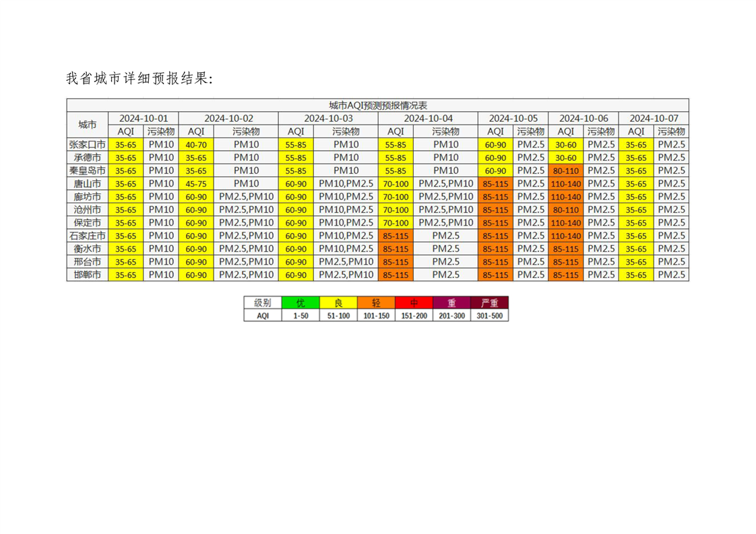Click the 40-70 AQI cell for 张家口市

click(196, 144)
